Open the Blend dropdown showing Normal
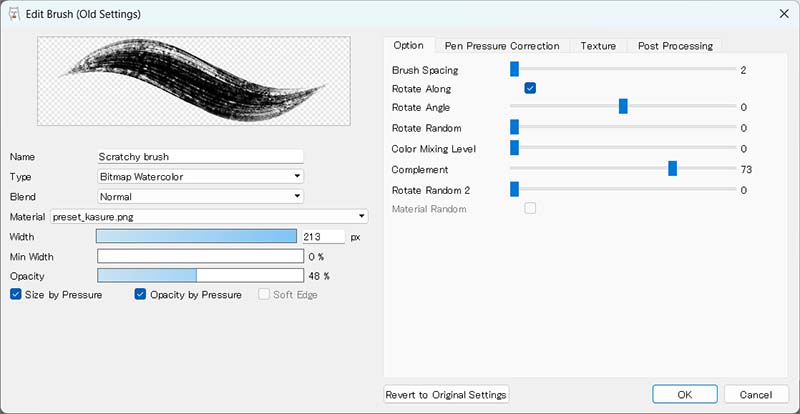The image size is (800, 414). (200, 197)
